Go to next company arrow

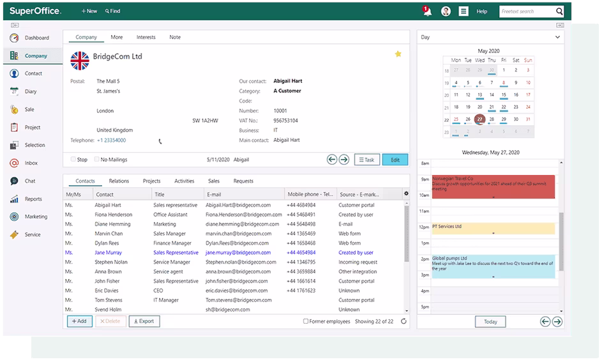click(344, 160)
